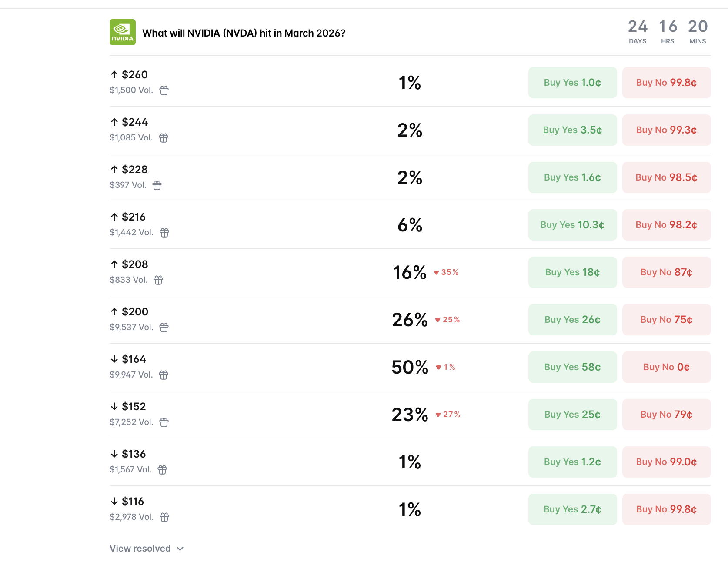Click the gift icon next to $397 Vol.
The image size is (728, 562).
[x=157, y=185]
